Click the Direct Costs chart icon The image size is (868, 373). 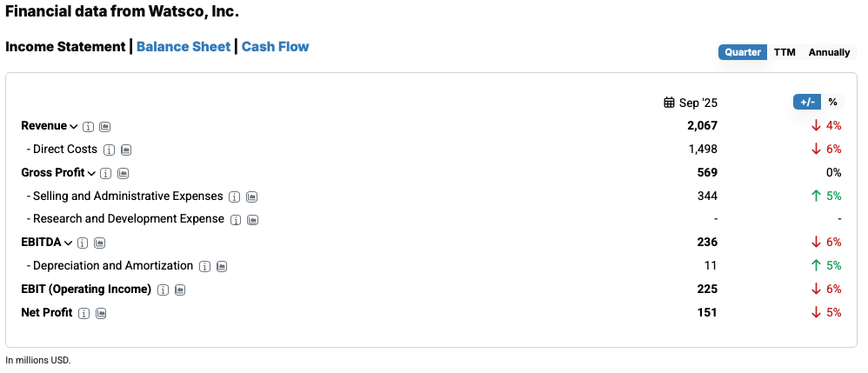point(126,150)
